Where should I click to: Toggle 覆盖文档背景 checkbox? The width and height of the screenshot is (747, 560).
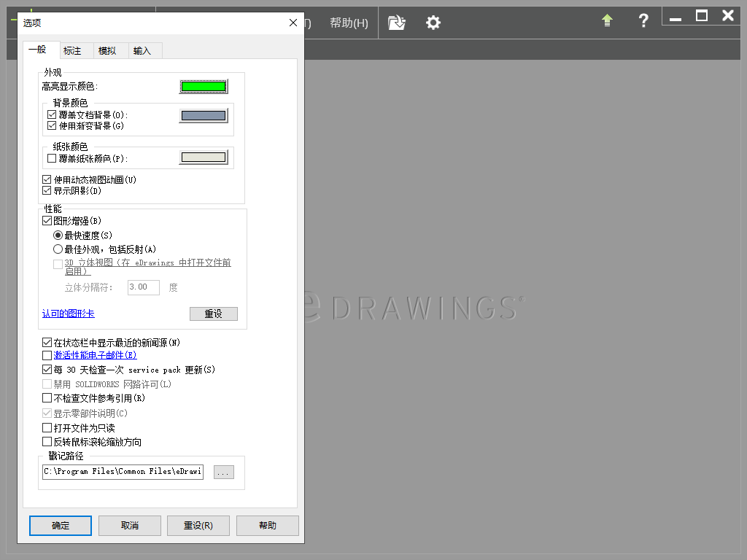coord(52,115)
